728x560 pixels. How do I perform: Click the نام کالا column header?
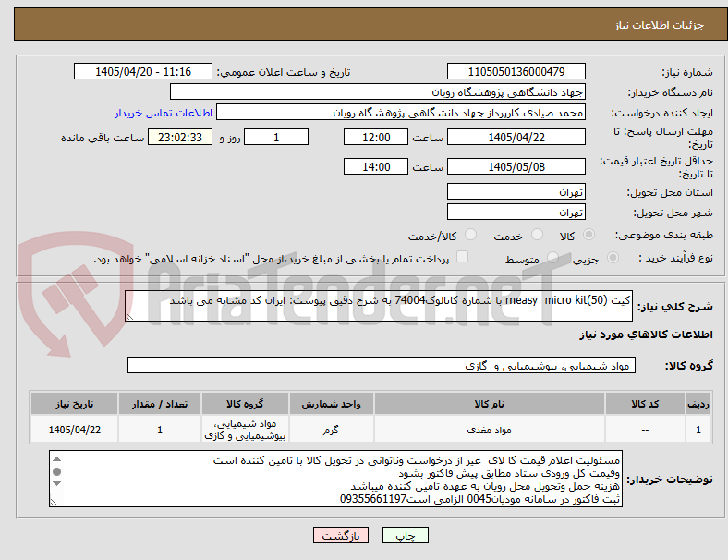[490, 404]
